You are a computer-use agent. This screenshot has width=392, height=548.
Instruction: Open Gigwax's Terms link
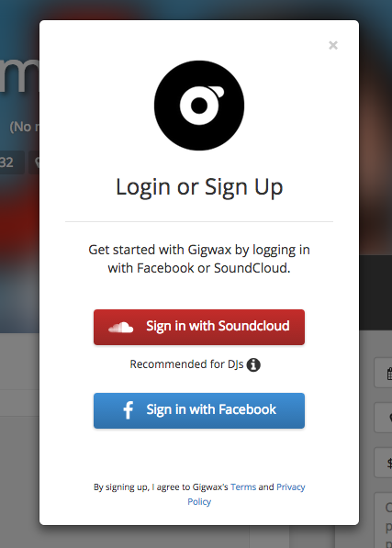[243, 486]
